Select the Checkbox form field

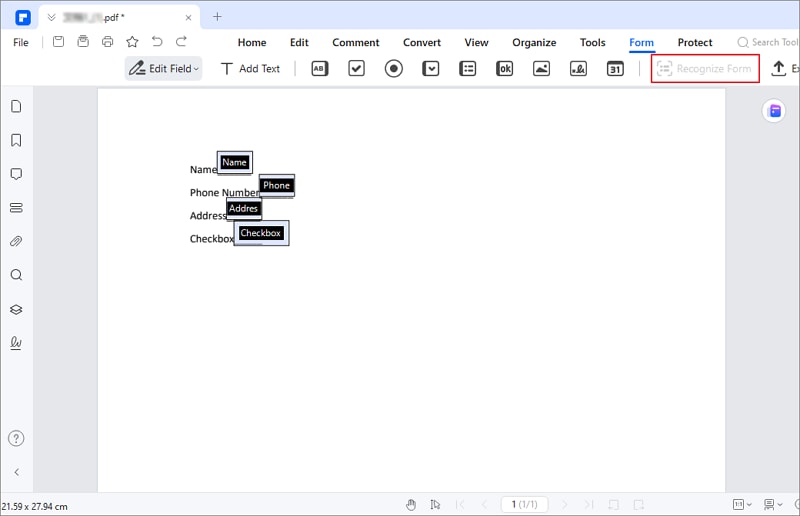(261, 233)
